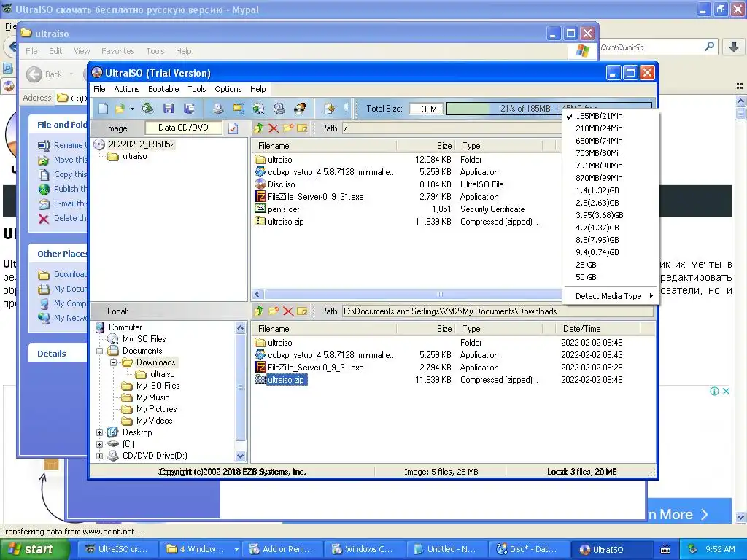The width and height of the screenshot is (747, 560).
Task: Open the taskbar 4 Windows group dropdown
Action: pos(236,549)
